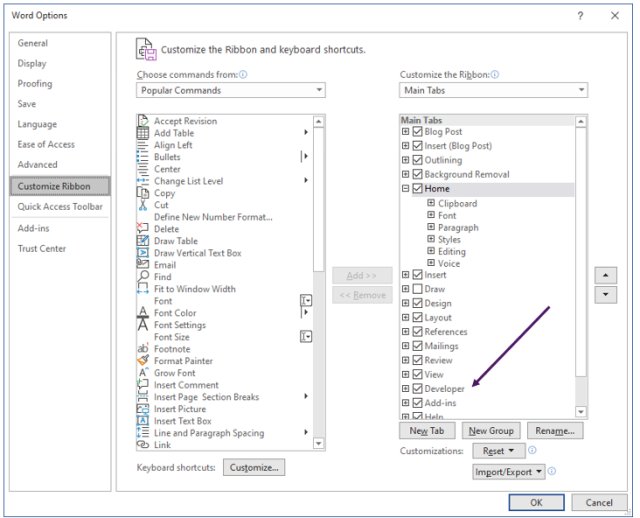The image size is (640, 518).
Task: Open the Add-ins options category
Action: pos(33,228)
